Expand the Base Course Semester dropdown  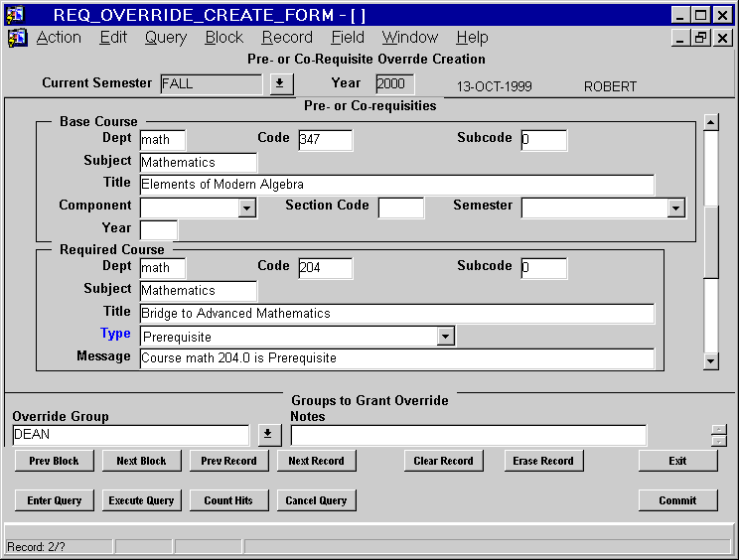(675, 208)
